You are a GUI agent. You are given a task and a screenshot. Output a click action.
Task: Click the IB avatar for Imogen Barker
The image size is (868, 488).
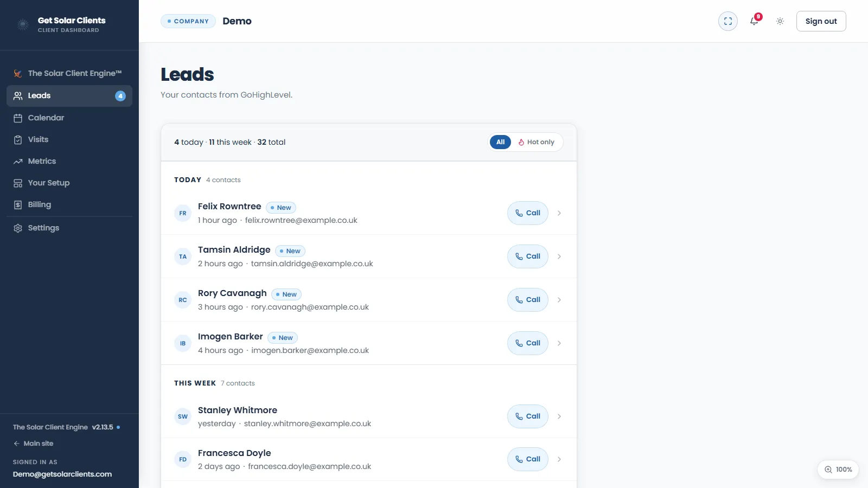[x=183, y=343]
